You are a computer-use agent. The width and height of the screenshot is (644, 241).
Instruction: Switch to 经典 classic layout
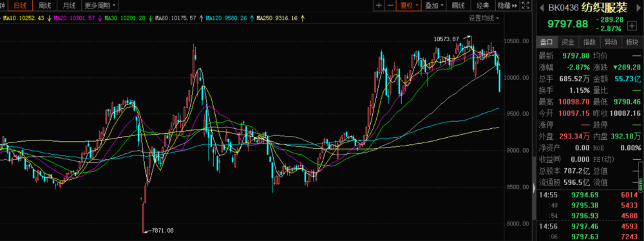[482, 5]
